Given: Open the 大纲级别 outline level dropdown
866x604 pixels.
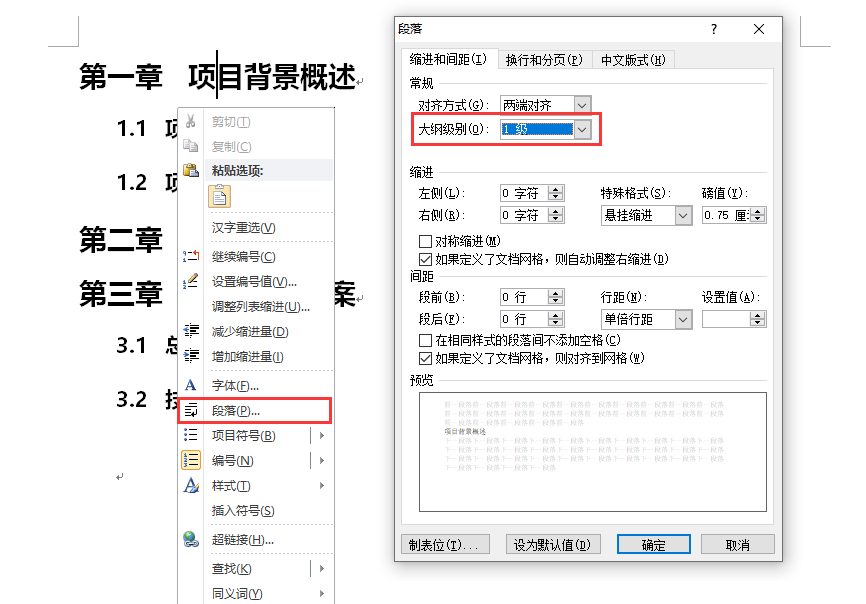Looking at the screenshot, I should [x=580, y=129].
